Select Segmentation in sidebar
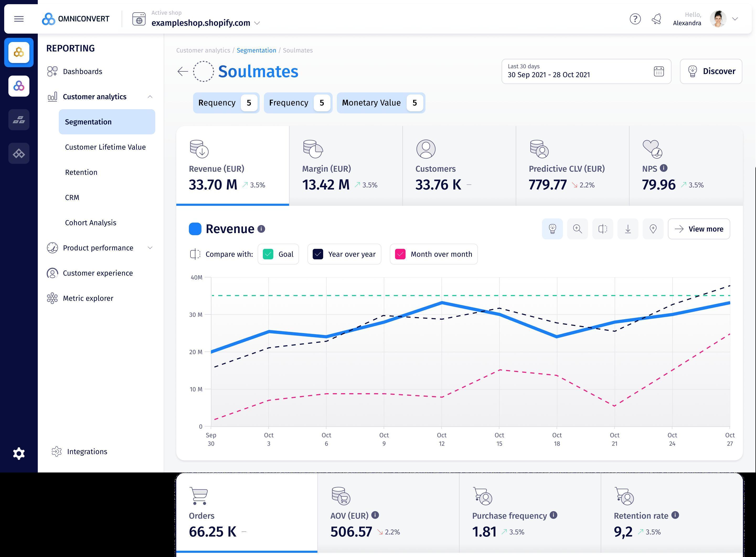The width and height of the screenshot is (756, 557). tap(107, 122)
